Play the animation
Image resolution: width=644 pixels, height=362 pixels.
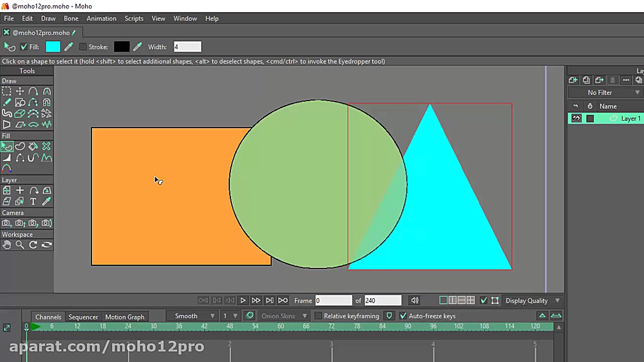coord(243,301)
